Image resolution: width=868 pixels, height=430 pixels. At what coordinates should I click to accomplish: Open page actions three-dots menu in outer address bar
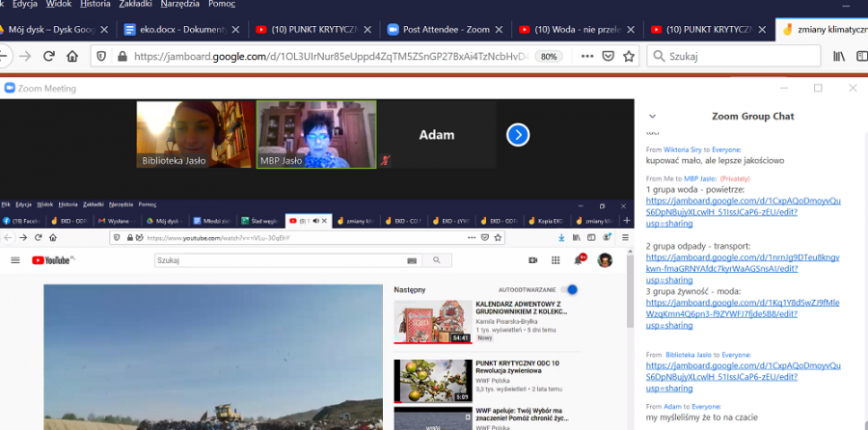point(587,56)
